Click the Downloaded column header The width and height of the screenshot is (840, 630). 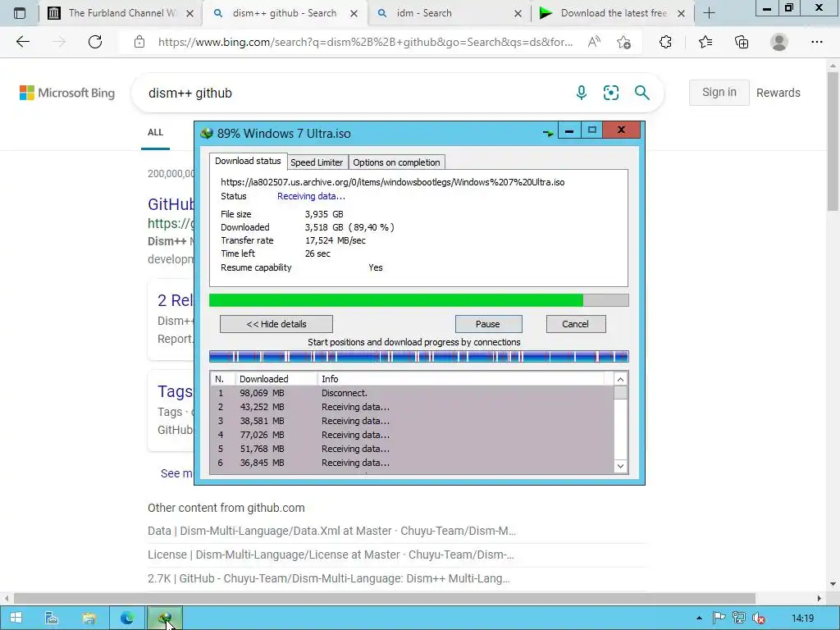click(276, 379)
